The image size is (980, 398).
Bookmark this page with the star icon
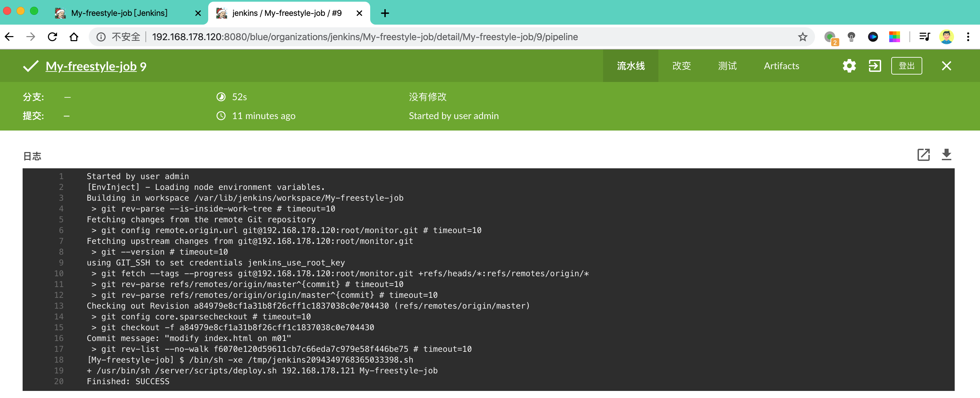[x=802, y=37]
